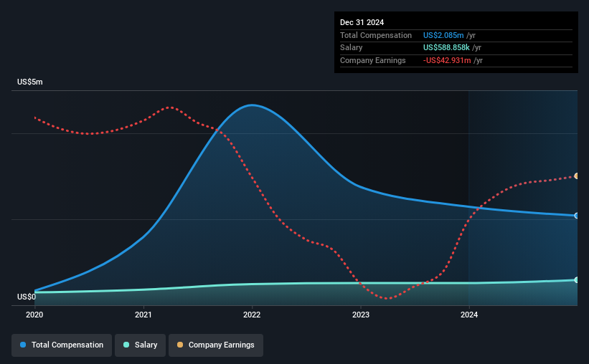This screenshot has width=589, height=364.
Task: Select the orange Company Earnings endpoint marker
Action: tap(577, 176)
